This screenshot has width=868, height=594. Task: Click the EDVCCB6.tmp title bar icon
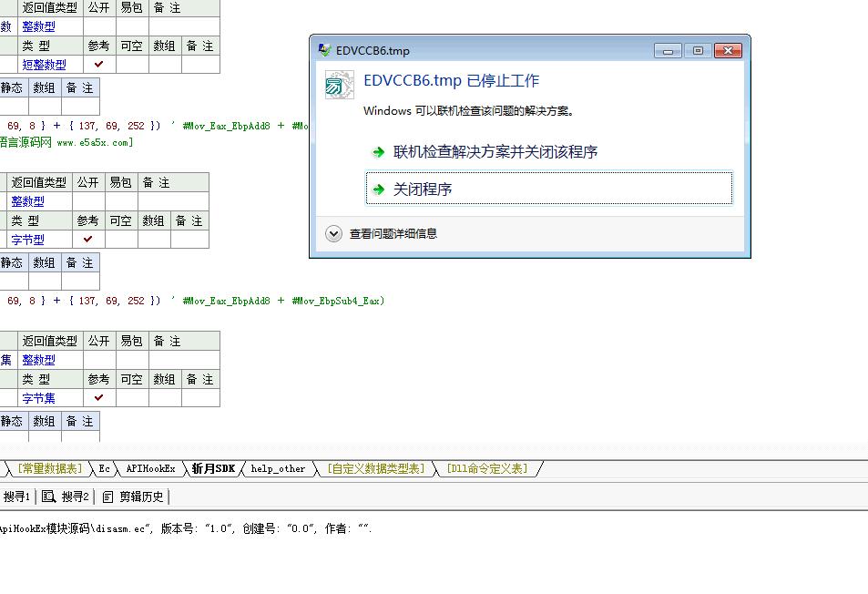coord(324,50)
